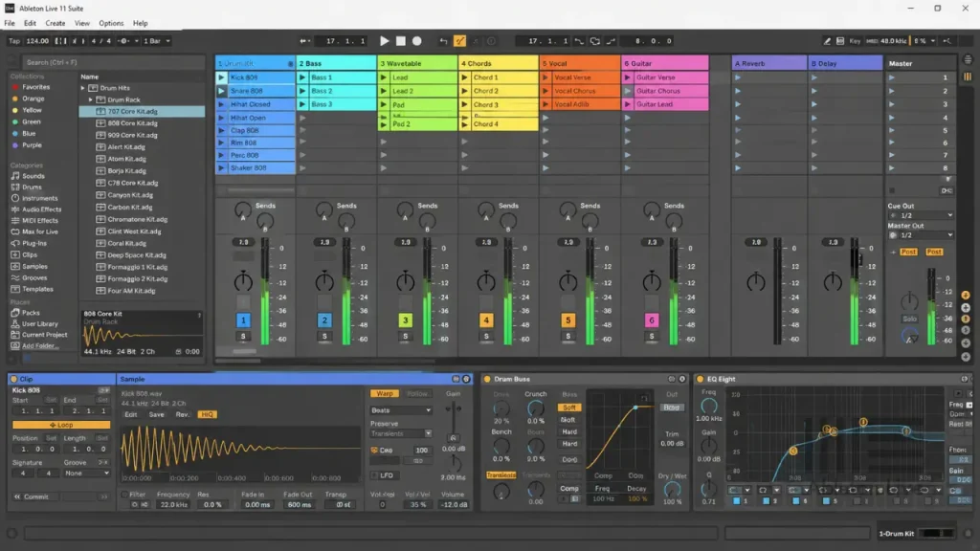Launch the Snare 808 clip
The image size is (980, 551).
[221, 91]
